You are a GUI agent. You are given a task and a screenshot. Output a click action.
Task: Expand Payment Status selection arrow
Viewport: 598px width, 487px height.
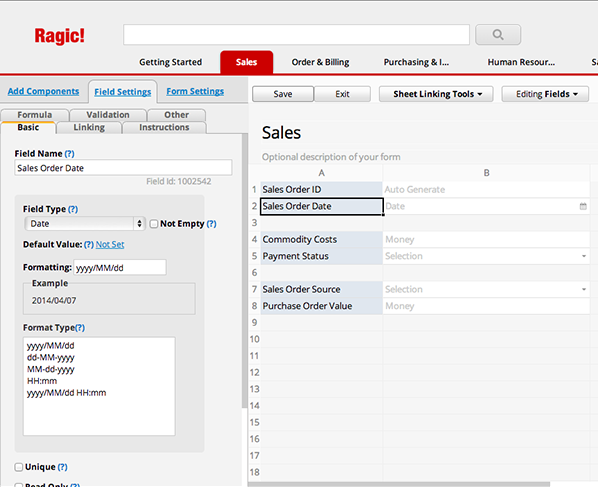click(x=584, y=256)
